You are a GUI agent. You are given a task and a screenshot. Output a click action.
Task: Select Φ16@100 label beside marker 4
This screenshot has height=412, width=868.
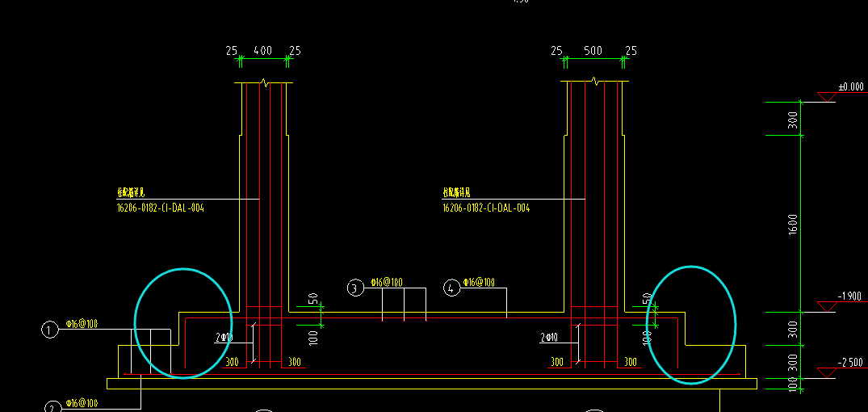[479, 283]
